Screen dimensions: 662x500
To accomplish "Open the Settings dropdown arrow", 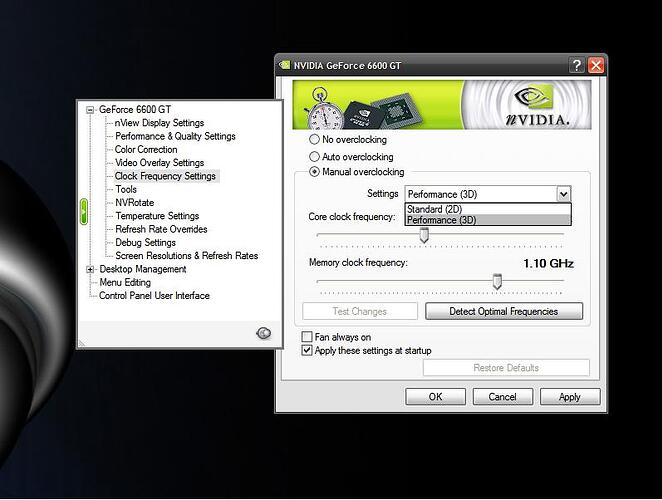I will tap(564, 194).
